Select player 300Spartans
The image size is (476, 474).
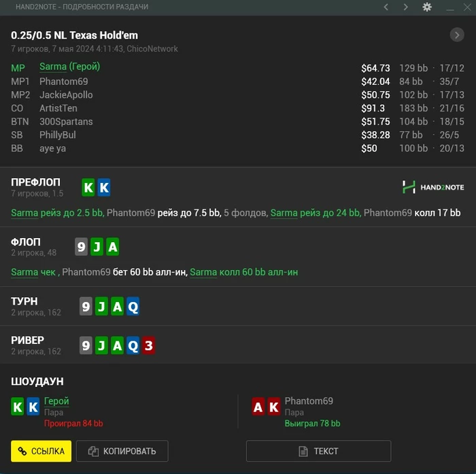66,122
